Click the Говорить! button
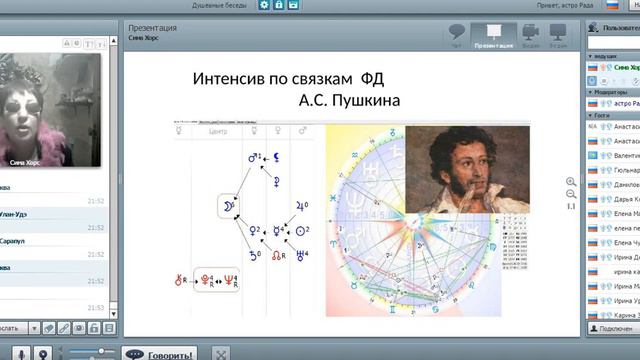 [x=160, y=354]
